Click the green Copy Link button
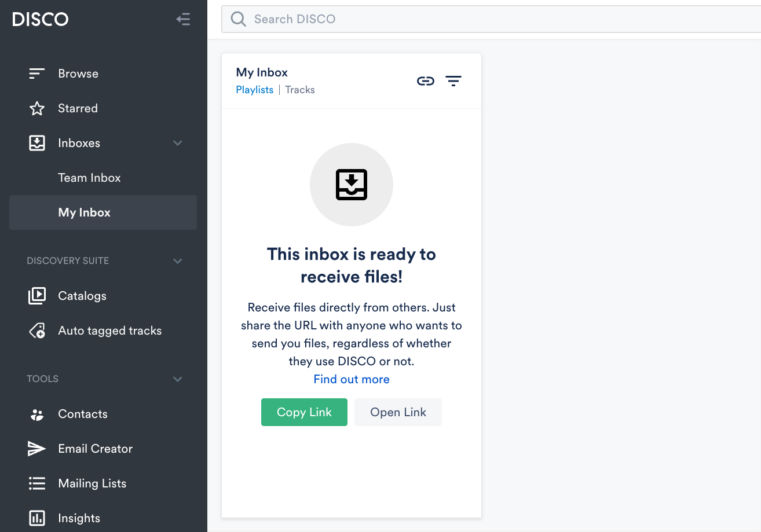This screenshot has height=532, width=761. click(x=304, y=412)
